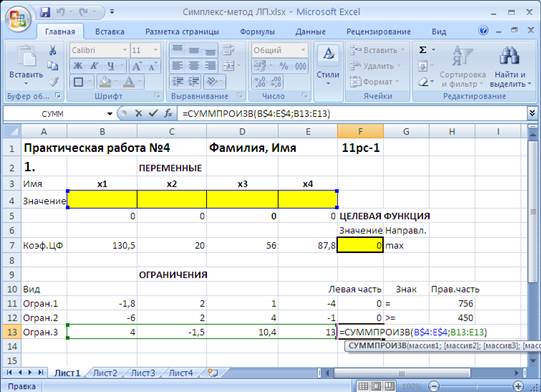The width and height of the screenshot is (541, 392).
Task: Decrease indent
Action: click(178, 82)
